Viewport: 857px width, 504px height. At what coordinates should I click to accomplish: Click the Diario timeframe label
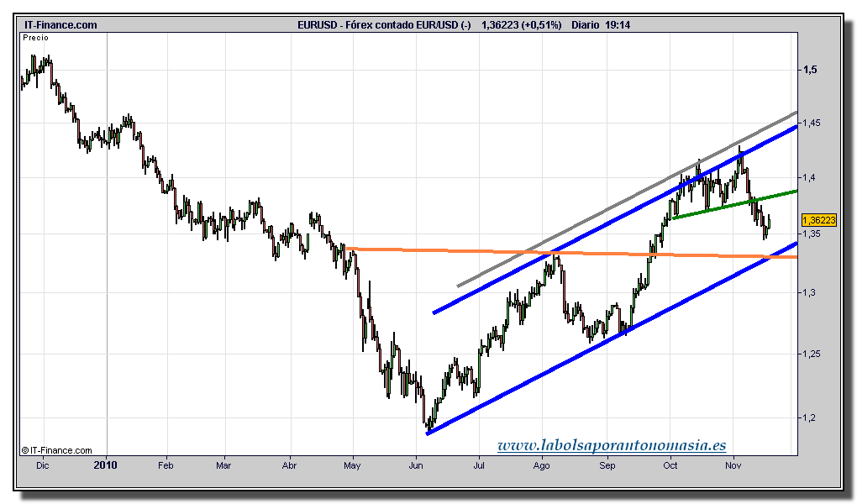pyautogui.click(x=586, y=24)
